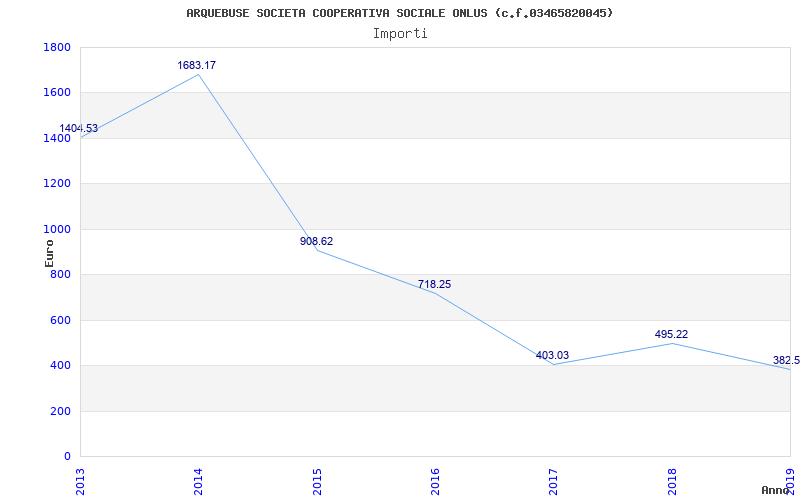Screen dimensions: 800x500
Task: Click the chart title ARQUEBUSE SOCIETA COOPERATIVA SOCIALE ONLUS
Action: click(x=399, y=13)
